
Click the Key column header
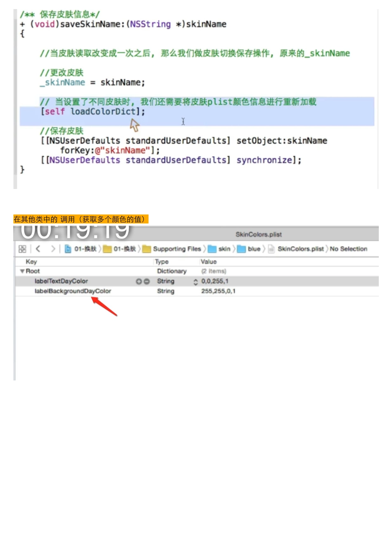click(x=31, y=262)
